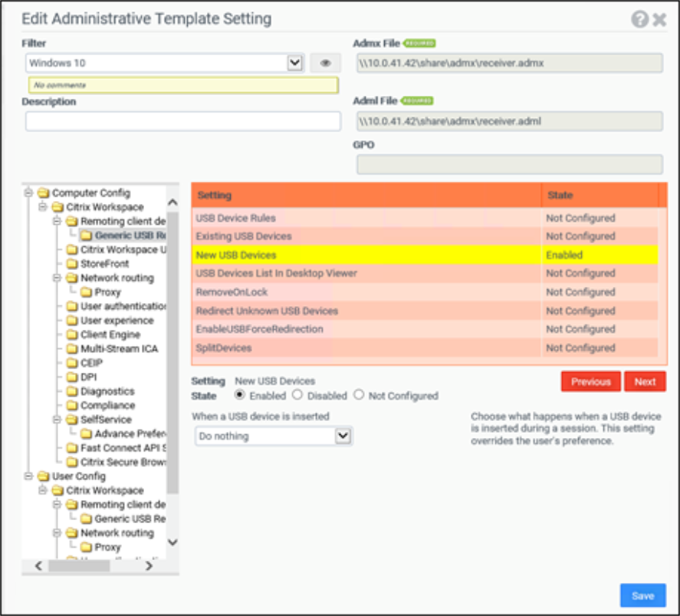Screen dimensions: 680x616
Task: Open the Do nothing dropdown
Action: coord(343,436)
